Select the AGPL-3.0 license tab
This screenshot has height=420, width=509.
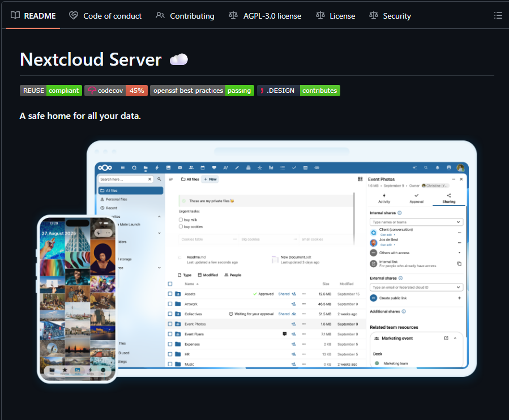coord(265,16)
